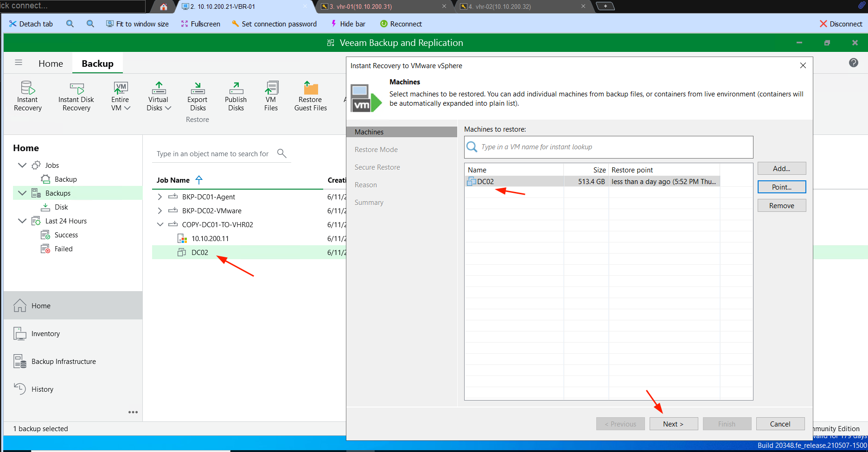Collapse the COPY-DC01-TO-VHR02 job
This screenshot has width=868, height=452.
pos(160,224)
